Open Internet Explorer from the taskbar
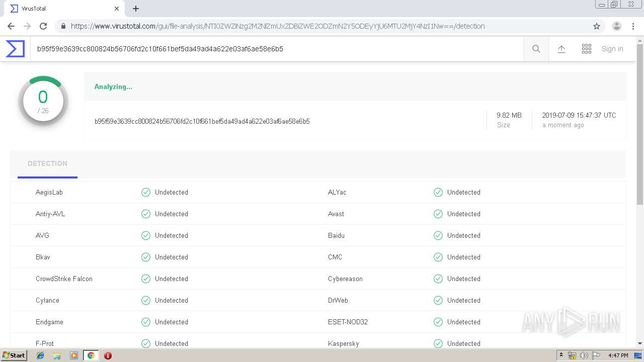Viewport: 644px width, 362px height. click(x=40, y=355)
